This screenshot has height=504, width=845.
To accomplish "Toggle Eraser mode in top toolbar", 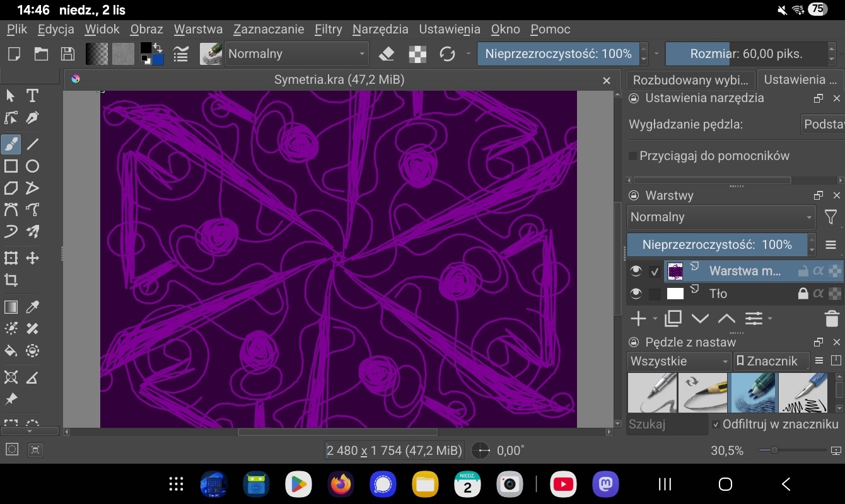I will coord(387,54).
